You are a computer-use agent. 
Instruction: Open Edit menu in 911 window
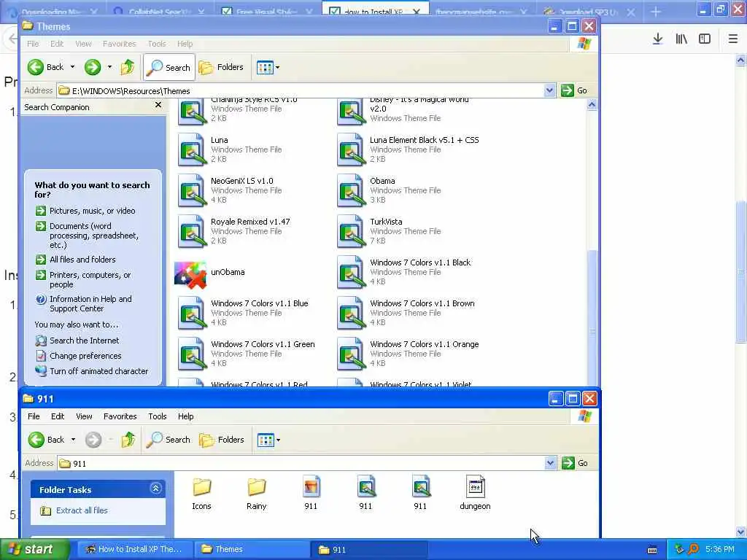pyautogui.click(x=58, y=416)
